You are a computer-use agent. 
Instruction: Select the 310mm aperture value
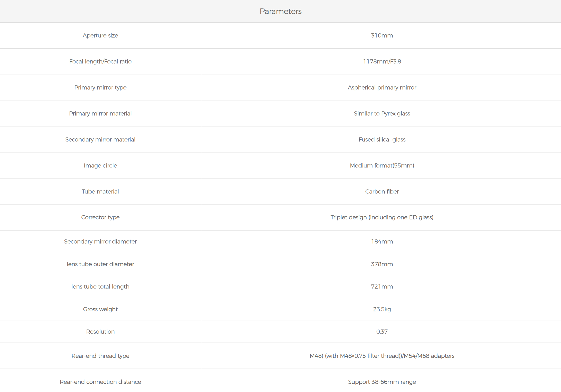pos(382,36)
